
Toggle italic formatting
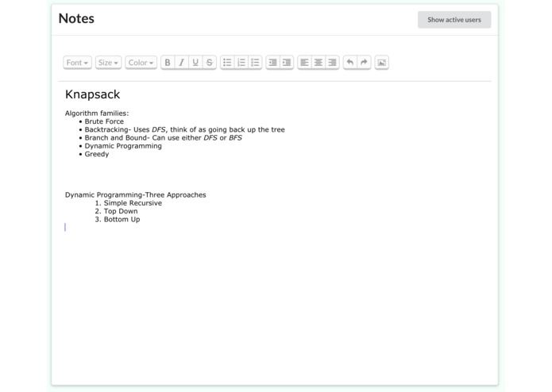[x=182, y=63]
